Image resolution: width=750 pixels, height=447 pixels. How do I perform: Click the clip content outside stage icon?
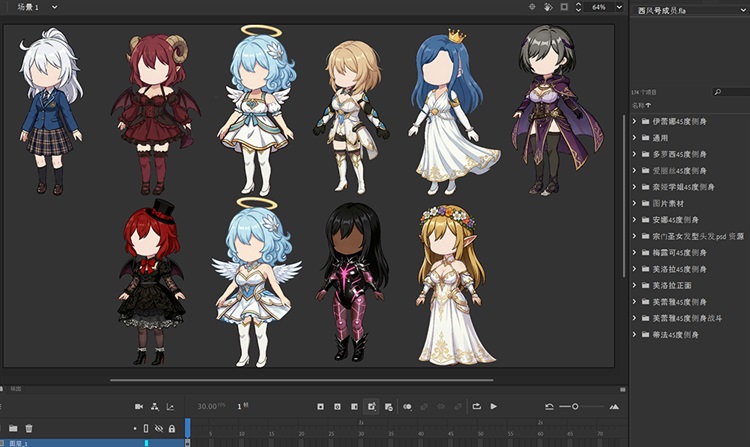pos(565,7)
